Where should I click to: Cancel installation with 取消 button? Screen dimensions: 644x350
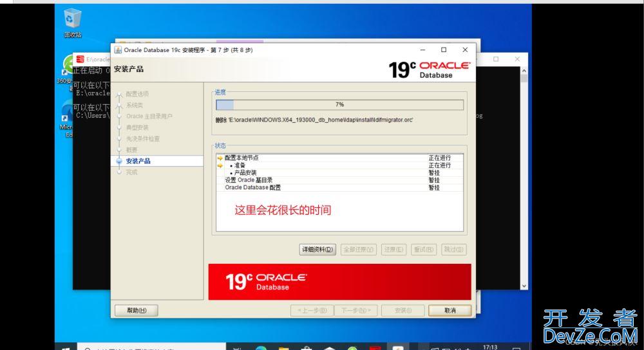tap(450, 311)
